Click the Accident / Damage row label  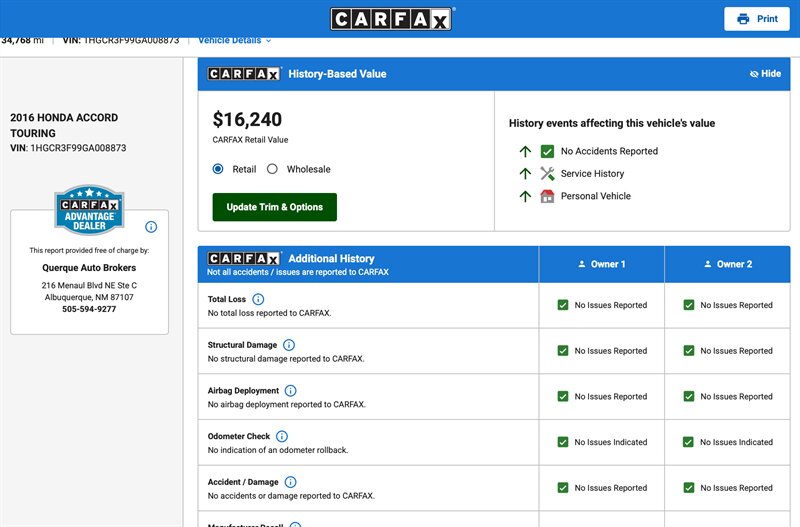(x=243, y=482)
